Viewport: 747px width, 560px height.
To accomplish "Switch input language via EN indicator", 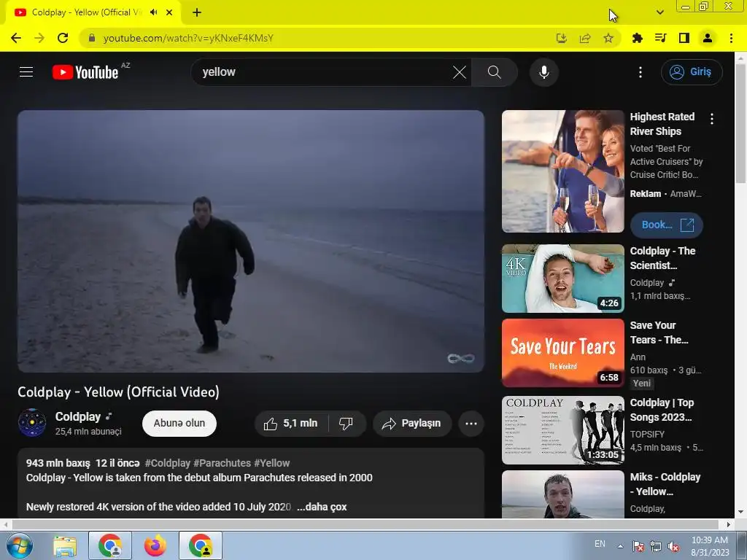I will (600, 543).
